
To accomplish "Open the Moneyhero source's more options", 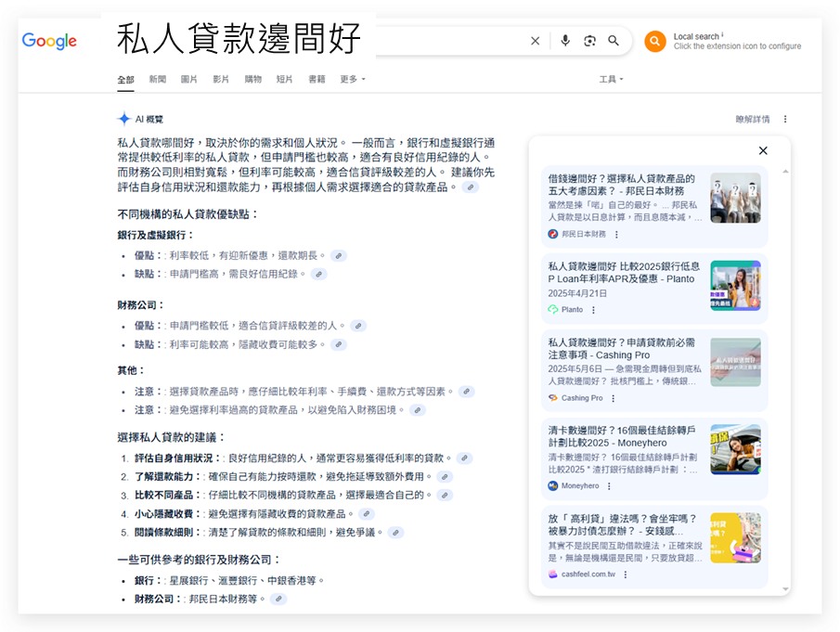I will [610, 486].
